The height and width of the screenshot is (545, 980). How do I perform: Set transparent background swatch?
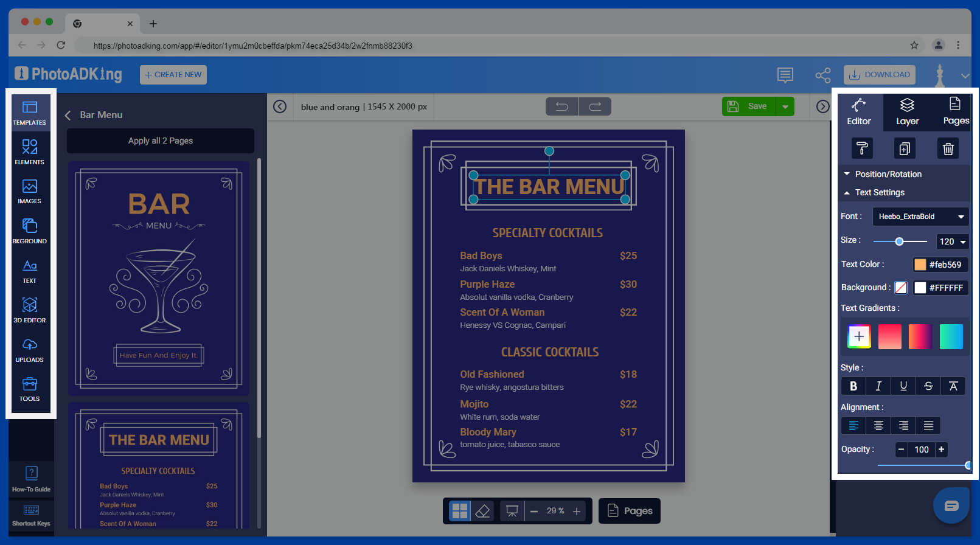click(x=901, y=288)
